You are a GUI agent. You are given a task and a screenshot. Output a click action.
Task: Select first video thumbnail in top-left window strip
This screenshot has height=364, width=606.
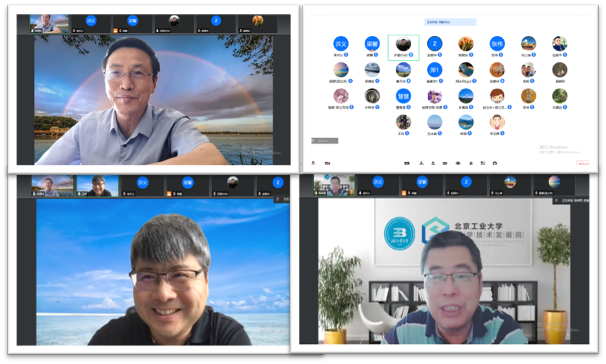click(x=49, y=23)
